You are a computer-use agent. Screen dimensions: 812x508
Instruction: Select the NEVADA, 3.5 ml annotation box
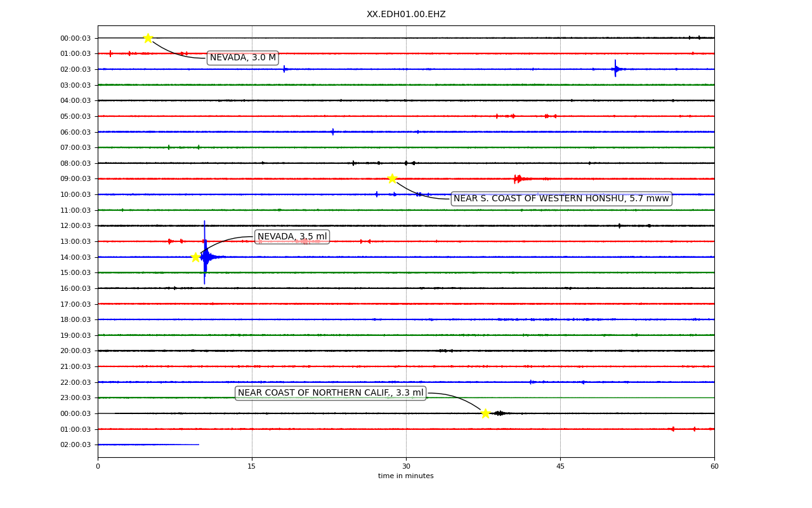[x=292, y=237]
